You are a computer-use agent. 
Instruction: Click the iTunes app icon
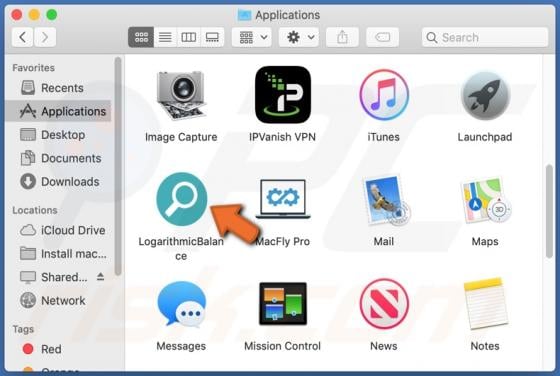pyautogui.click(x=384, y=95)
